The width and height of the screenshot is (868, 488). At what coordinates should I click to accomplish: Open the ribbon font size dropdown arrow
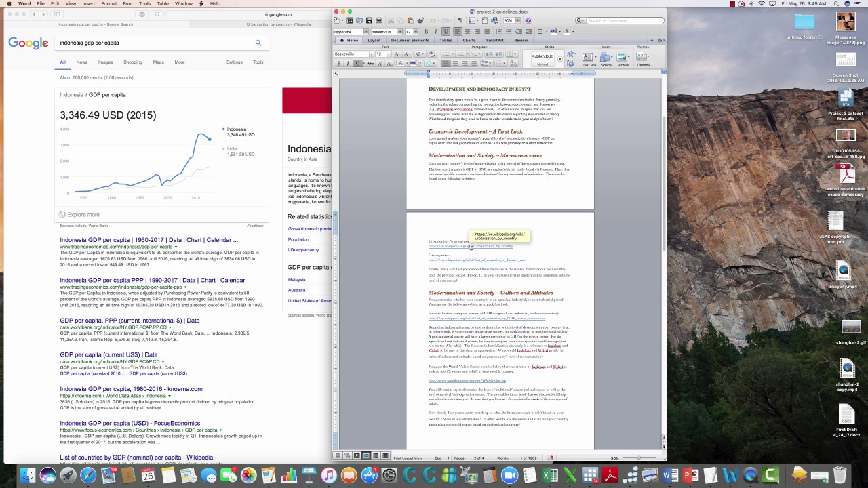(x=389, y=54)
